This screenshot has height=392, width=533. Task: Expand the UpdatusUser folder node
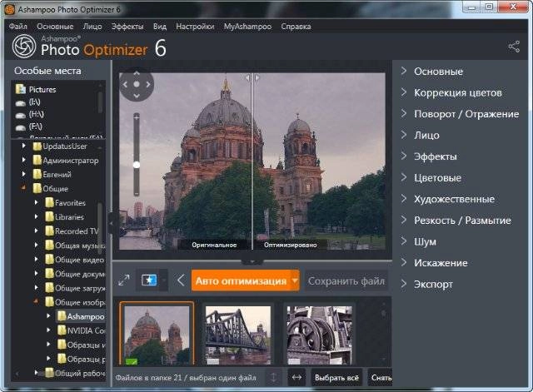[23, 146]
